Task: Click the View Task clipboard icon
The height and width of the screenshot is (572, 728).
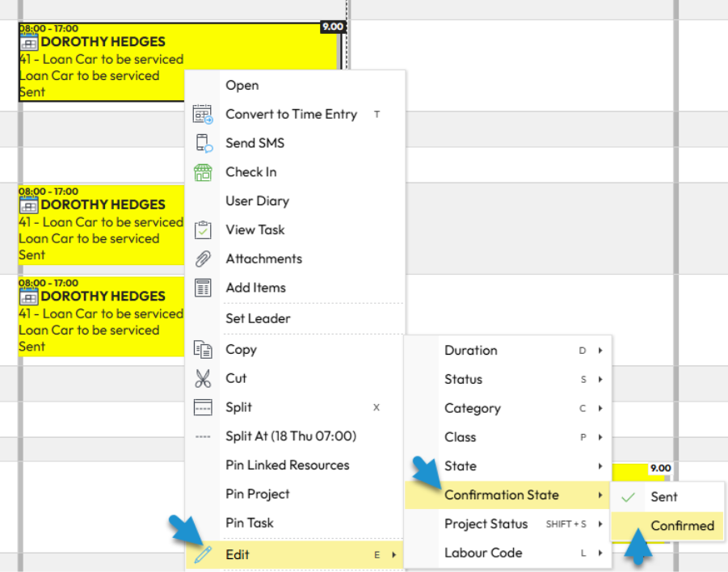Action: pyautogui.click(x=203, y=230)
